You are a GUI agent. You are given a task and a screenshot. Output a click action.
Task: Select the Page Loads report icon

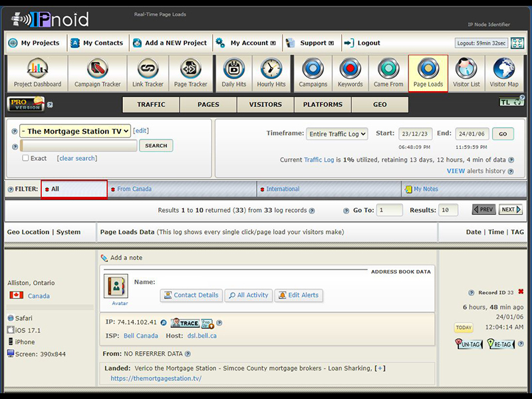(428, 73)
